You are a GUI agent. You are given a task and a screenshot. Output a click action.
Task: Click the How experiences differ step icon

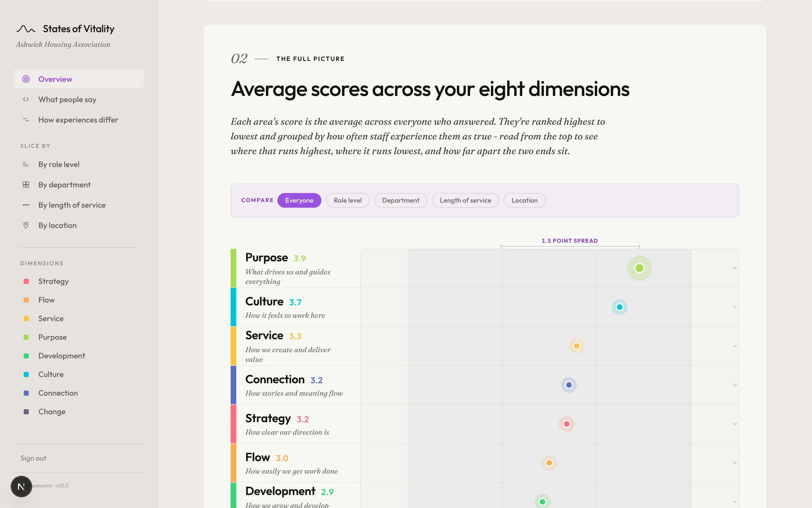pos(26,120)
